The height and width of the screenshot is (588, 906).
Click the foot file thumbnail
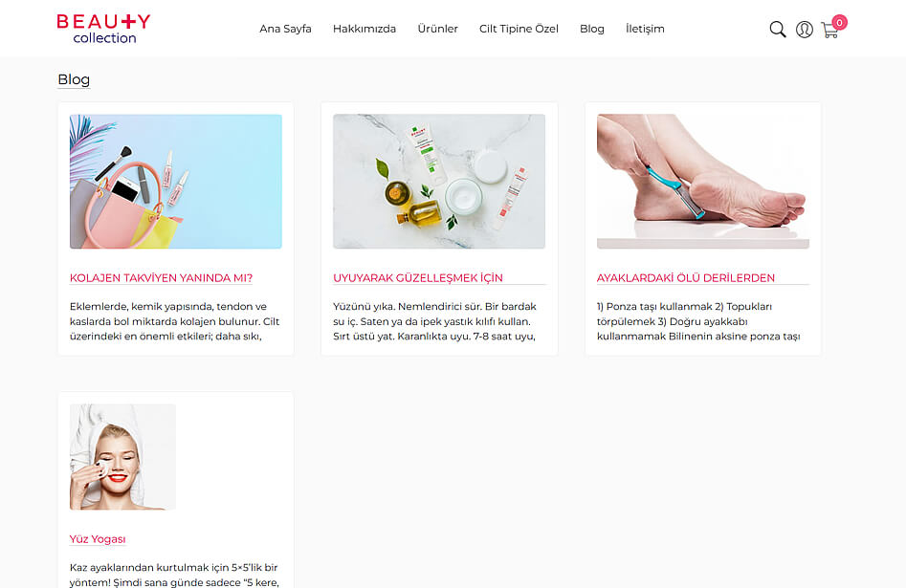coord(702,182)
